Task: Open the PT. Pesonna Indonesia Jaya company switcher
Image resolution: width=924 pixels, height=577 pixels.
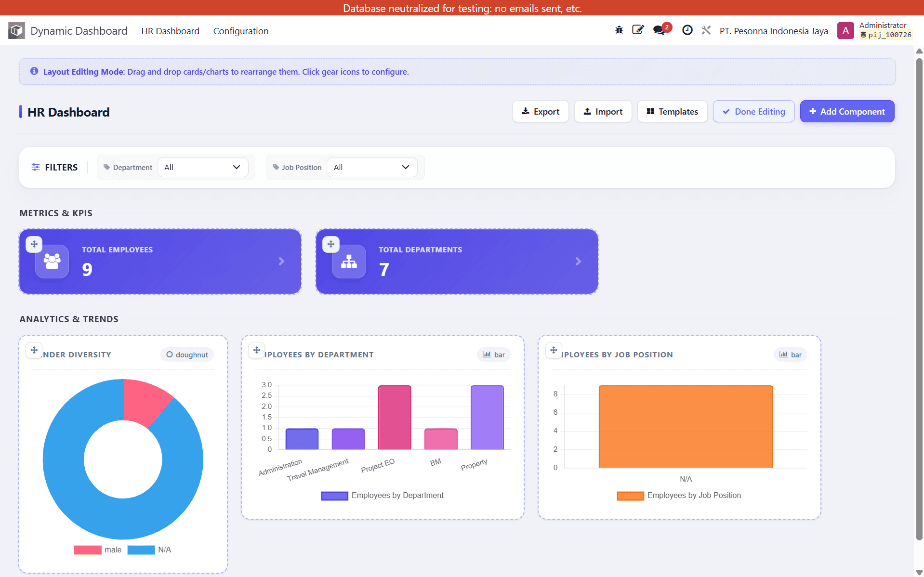Action: tap(774, 31)
